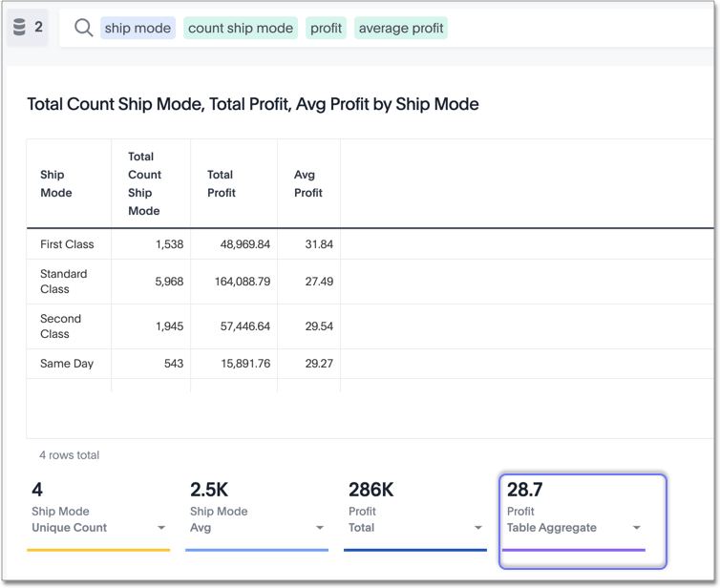The height and width of the screenshot is (588, 720).
Task: Select the First Class row cell
Action: 67,244
